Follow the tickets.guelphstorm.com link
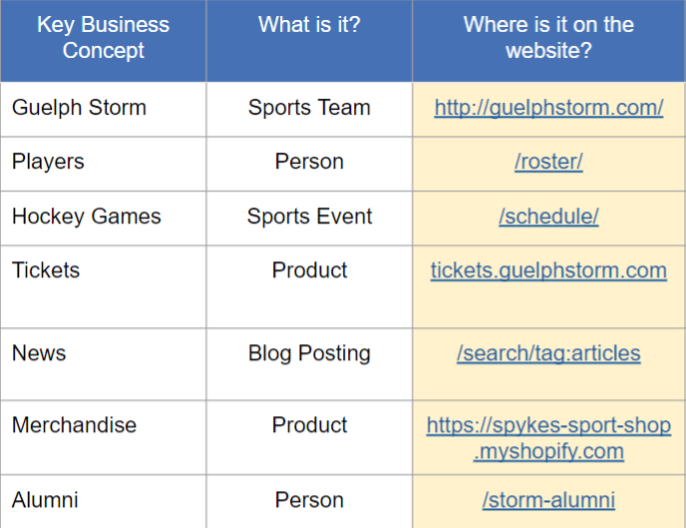 (x=548, y=271)
